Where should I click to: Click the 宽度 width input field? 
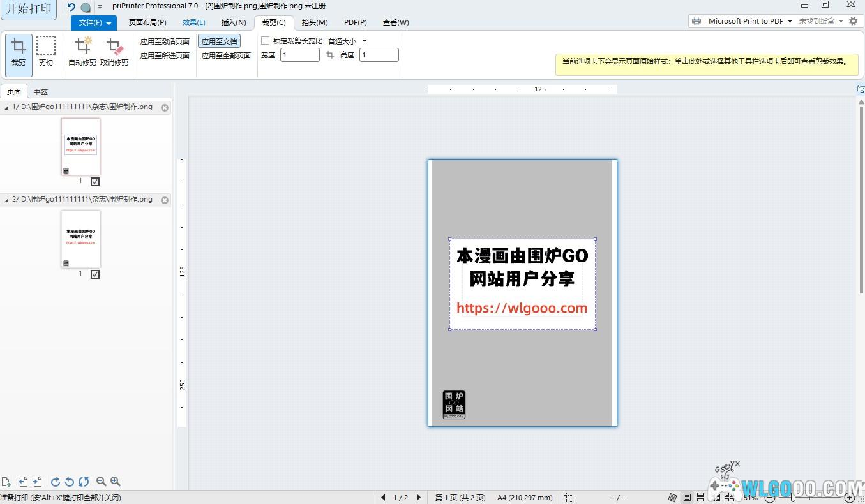(299, 55)
